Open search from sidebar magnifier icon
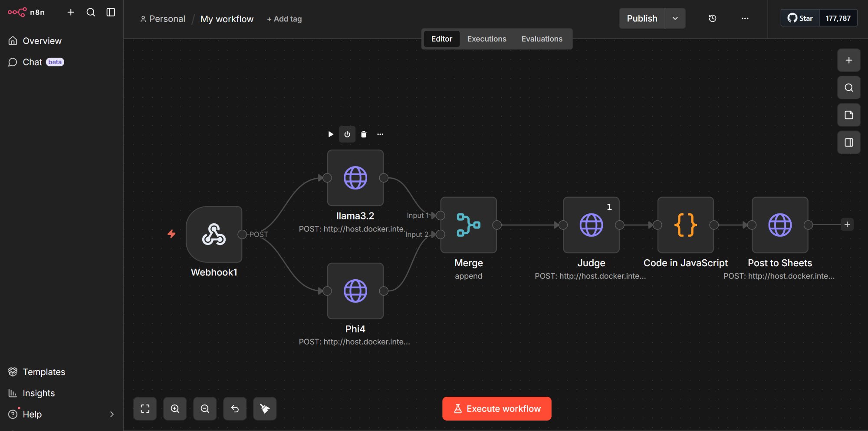Viewport: 868px width, 431px height. (x=91, y=12)
